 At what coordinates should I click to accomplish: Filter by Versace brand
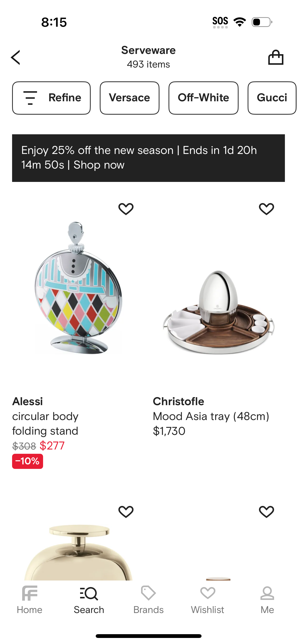pyautogui.click(x=129, y=98)
